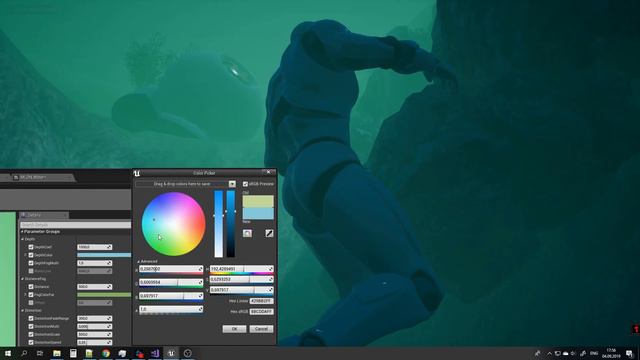Open the Windows Start menu
This screenshot has width=640, height=360.
coord(8,353)
